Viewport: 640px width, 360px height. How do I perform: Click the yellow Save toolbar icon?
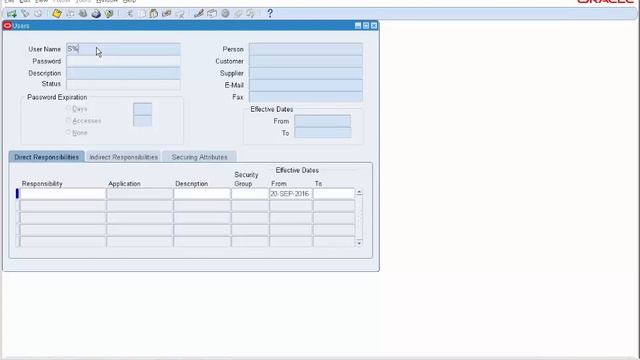coord(57,13)
